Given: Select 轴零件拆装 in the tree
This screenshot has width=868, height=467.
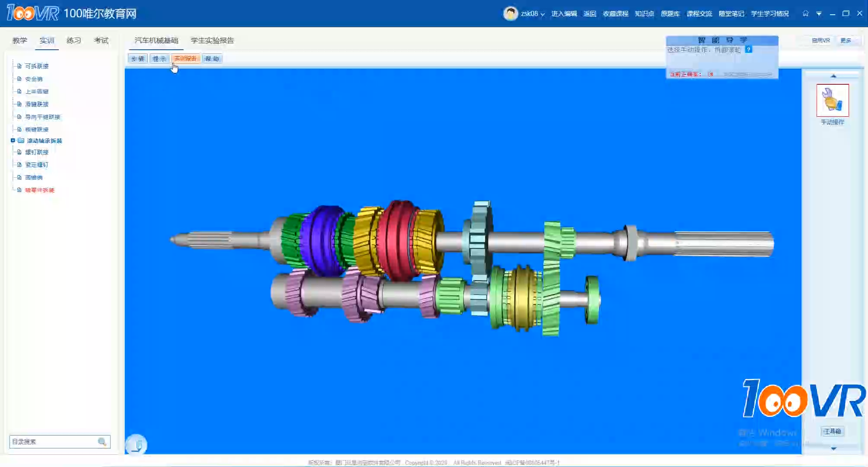Looking at the screenshot, I should point(40,190).
